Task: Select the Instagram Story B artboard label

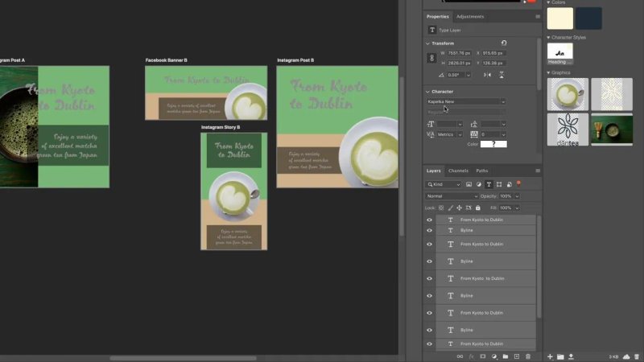Action: 221,127
